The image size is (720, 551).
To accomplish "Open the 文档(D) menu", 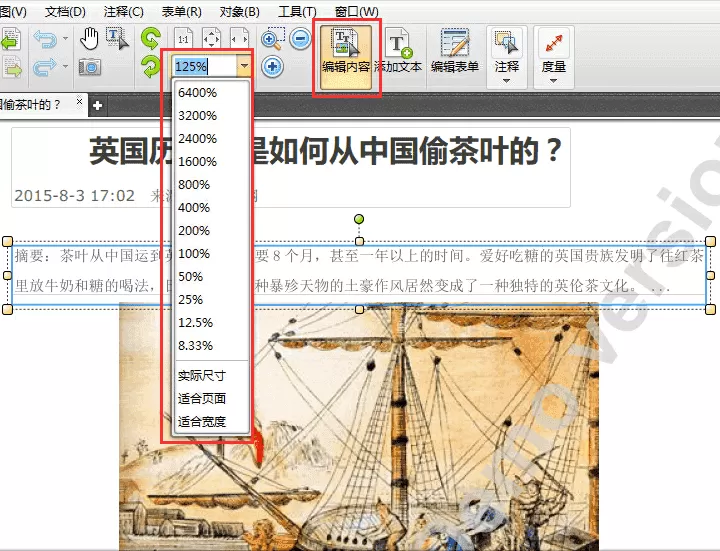I will pos(65,11).
